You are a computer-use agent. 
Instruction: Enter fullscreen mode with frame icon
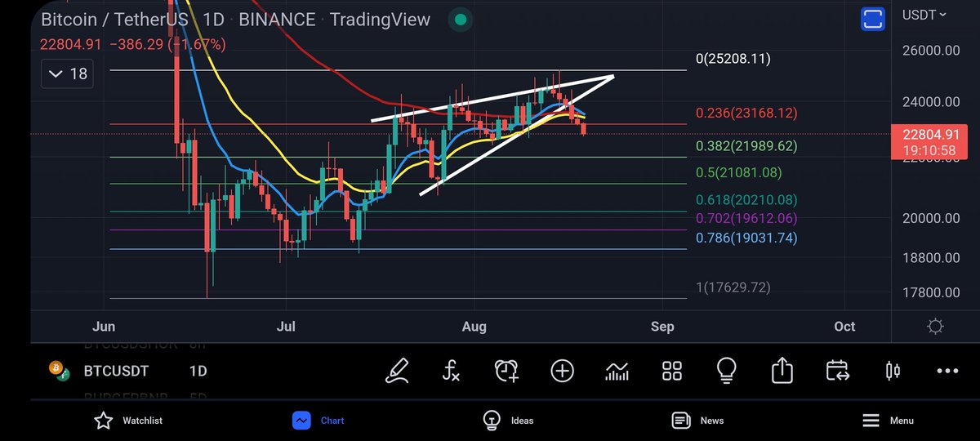[x=873, y=19]
